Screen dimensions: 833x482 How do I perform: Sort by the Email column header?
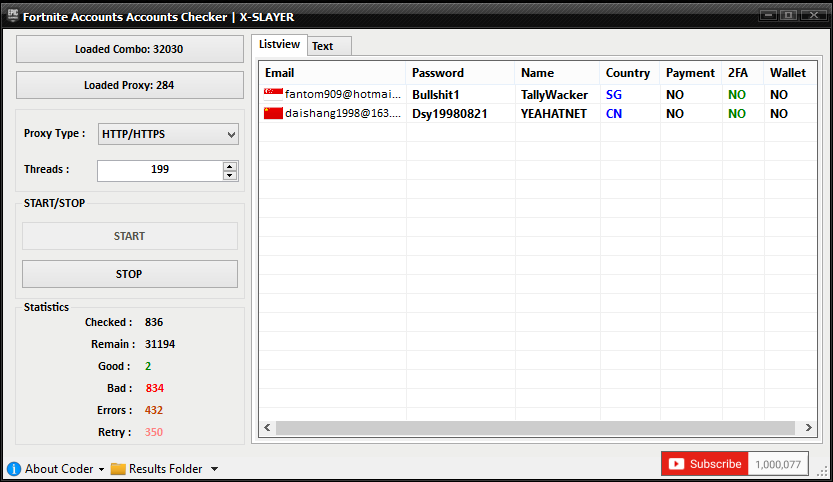pyautogui.click(x=333, y=73)
